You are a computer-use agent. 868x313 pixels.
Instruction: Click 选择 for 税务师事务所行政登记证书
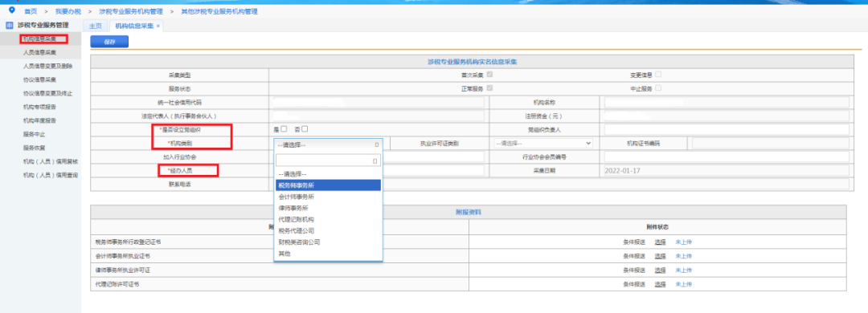pos(660,242)
